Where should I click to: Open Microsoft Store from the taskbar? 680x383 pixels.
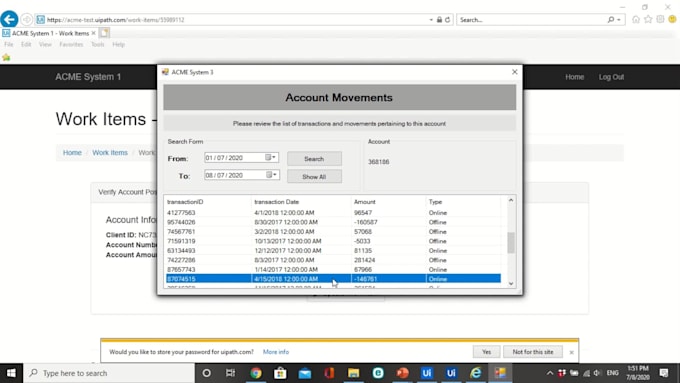(x=280, y=373)
